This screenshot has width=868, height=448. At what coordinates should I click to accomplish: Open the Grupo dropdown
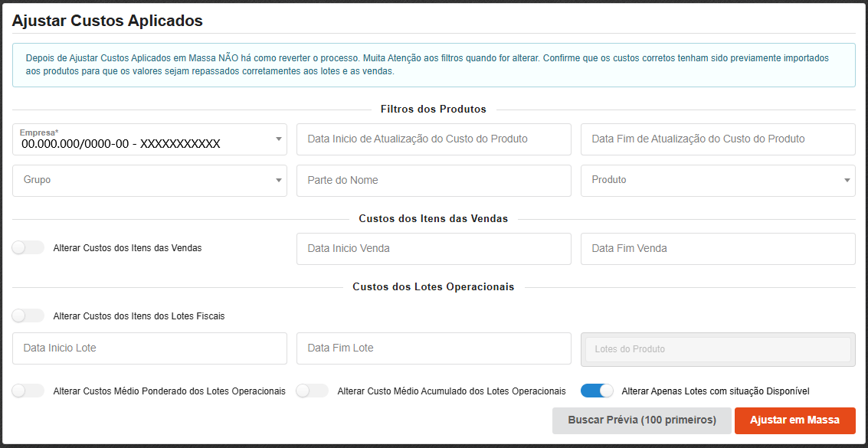pyautogui.click(x=149, y=180)
